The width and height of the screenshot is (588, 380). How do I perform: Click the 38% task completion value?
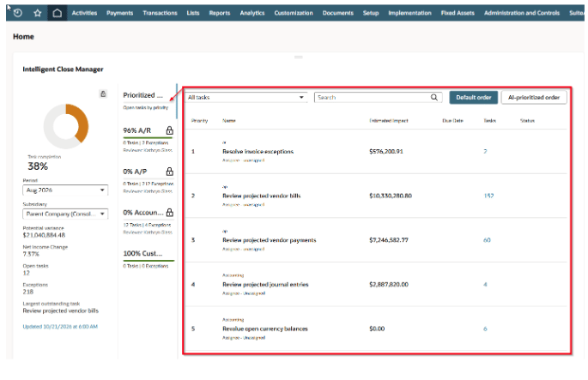(38, 166)
